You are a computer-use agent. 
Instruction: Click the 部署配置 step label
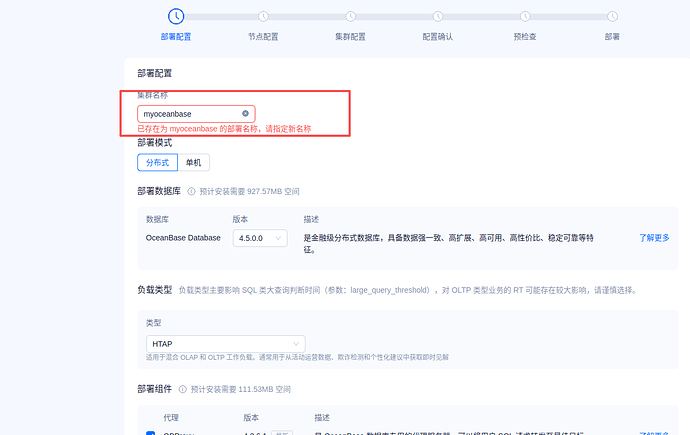pyautogui.click(x=176, y=37)
